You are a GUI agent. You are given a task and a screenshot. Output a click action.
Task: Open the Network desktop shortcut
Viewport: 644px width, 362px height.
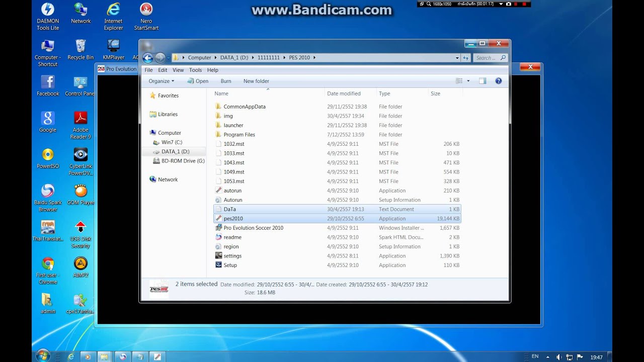(x=80, y=14)
